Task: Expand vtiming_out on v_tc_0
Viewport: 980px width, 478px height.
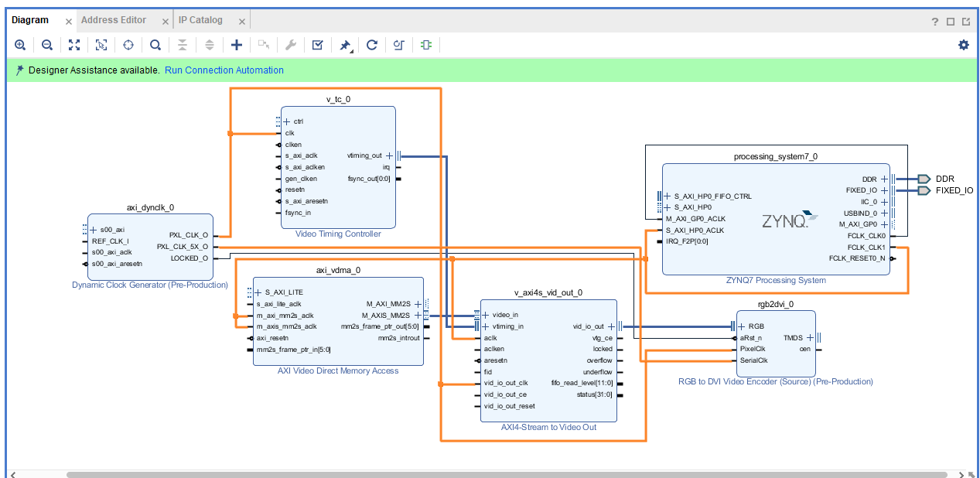Action: pyautogui.click(x=389, y=155)
